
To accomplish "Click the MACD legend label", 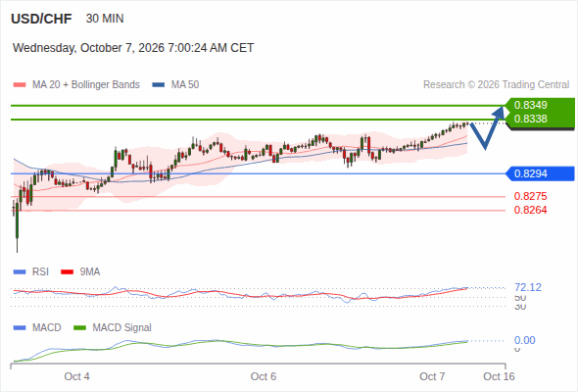I will point(47,328).
